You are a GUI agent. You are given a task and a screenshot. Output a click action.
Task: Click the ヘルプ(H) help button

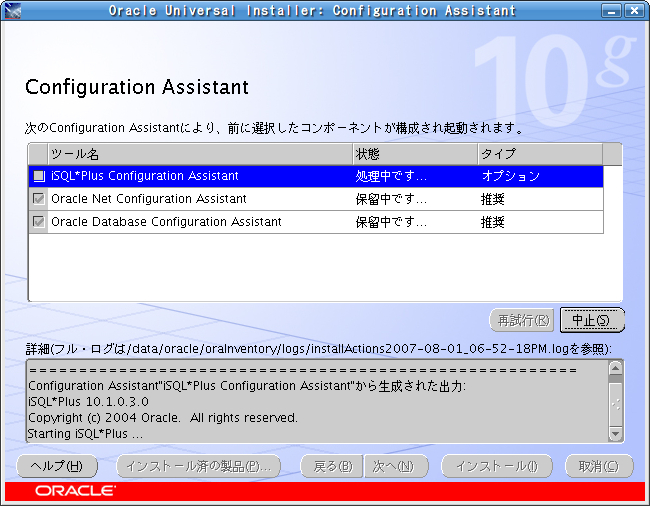(x=57, y=466)
